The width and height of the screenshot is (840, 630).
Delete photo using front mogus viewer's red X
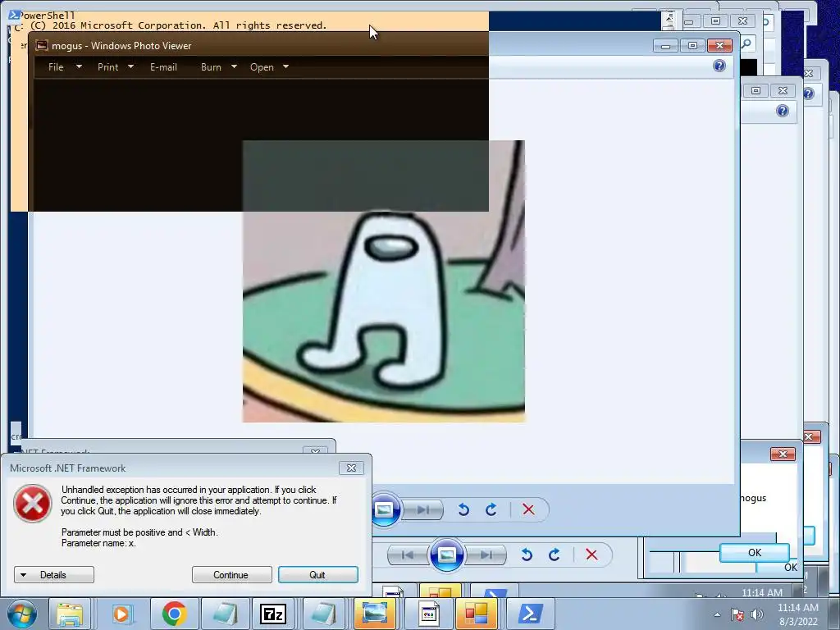click(528, 509)
